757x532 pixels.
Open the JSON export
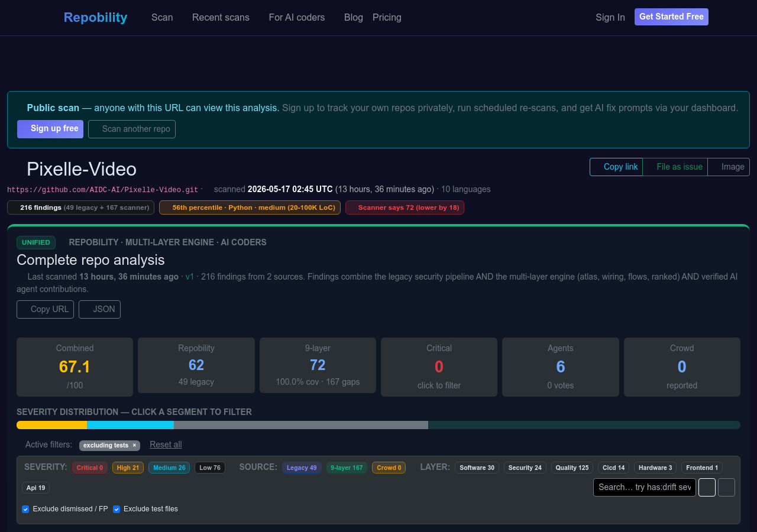(x=99, y=309)
